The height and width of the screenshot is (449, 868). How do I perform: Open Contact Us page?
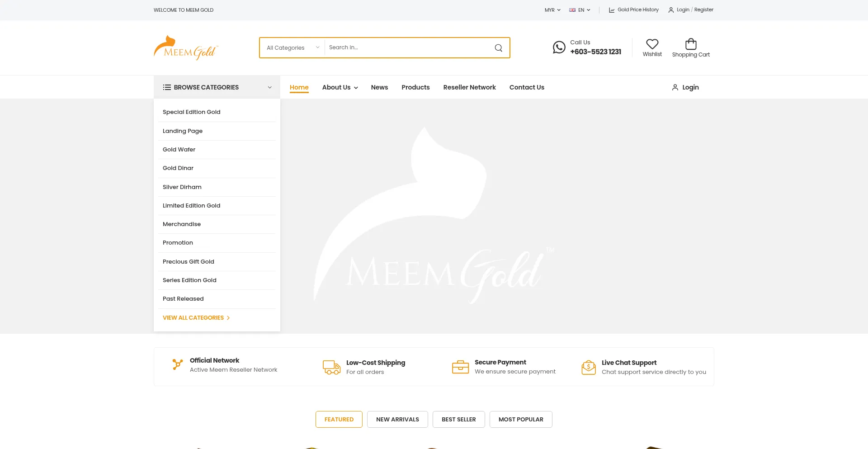click(527, 87)
